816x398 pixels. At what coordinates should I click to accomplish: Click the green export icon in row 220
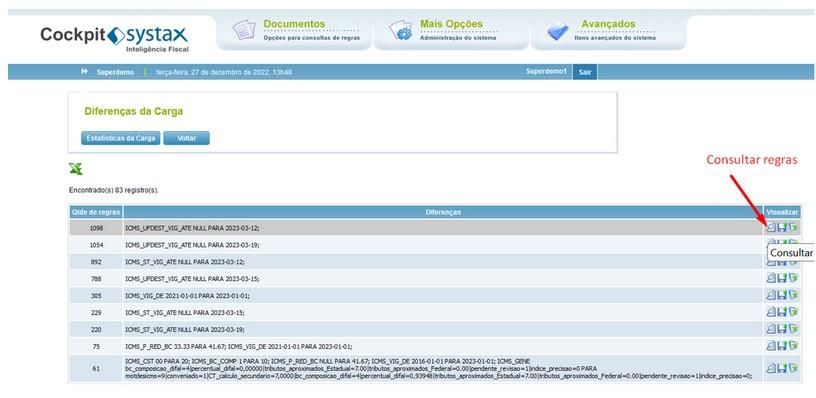pos(793,329)
